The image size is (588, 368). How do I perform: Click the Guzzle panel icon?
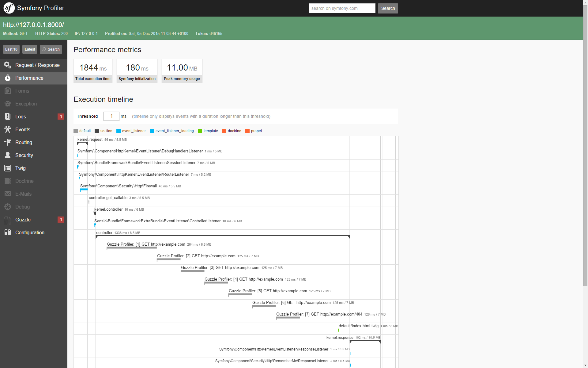[8, 220]
